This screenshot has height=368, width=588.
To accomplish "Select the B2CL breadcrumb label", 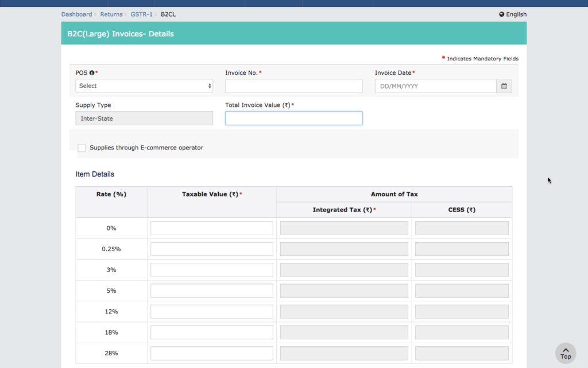I will click(167, 14).
